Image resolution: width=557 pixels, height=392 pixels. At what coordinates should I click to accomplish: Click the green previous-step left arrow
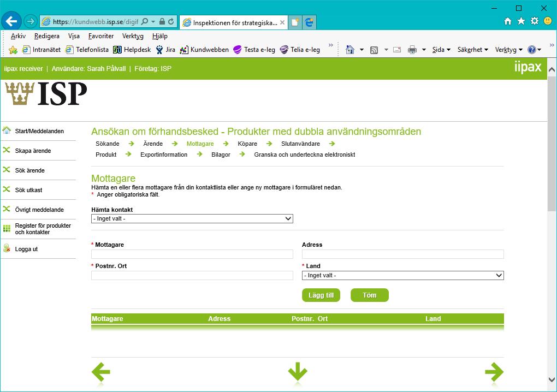pyautogui.click(x=101, y=372)
